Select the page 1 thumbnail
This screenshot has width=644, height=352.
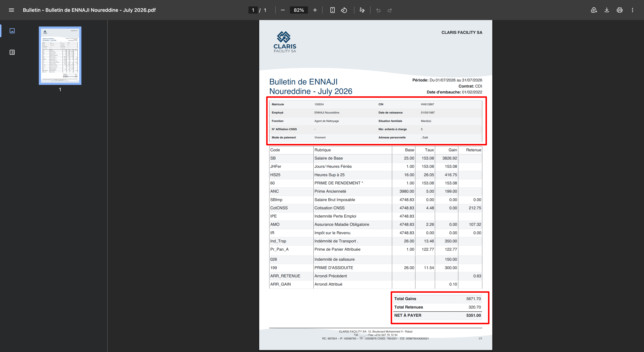click(60, 56)
